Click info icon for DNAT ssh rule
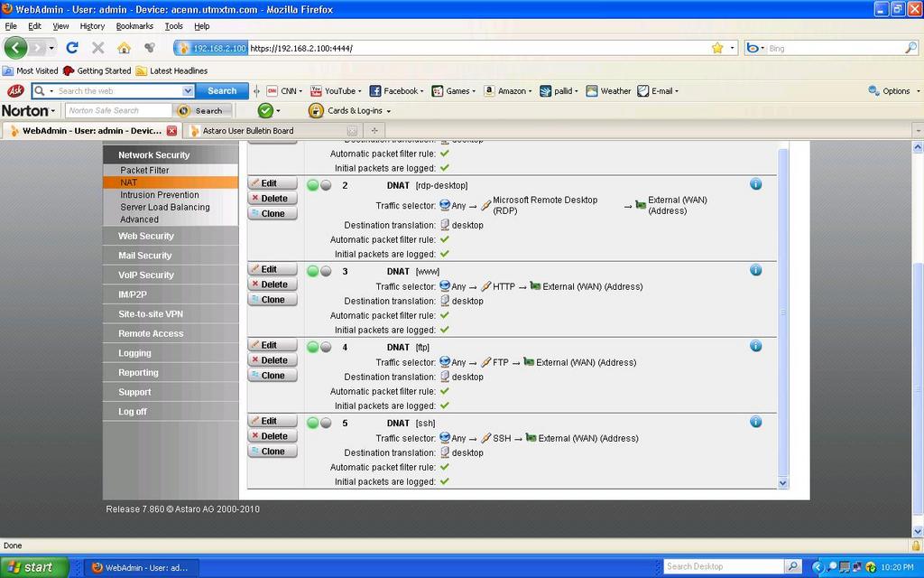 [755, 422]
